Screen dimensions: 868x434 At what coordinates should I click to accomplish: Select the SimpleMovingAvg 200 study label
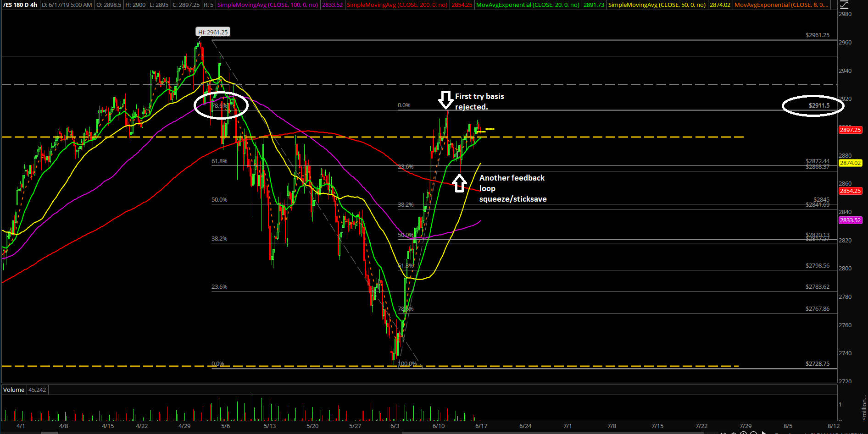click(397, 5)
